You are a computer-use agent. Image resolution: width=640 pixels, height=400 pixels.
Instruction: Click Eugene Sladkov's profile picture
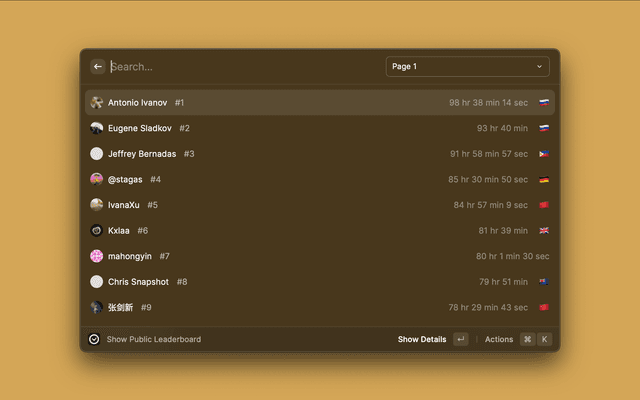pos(97,128)
